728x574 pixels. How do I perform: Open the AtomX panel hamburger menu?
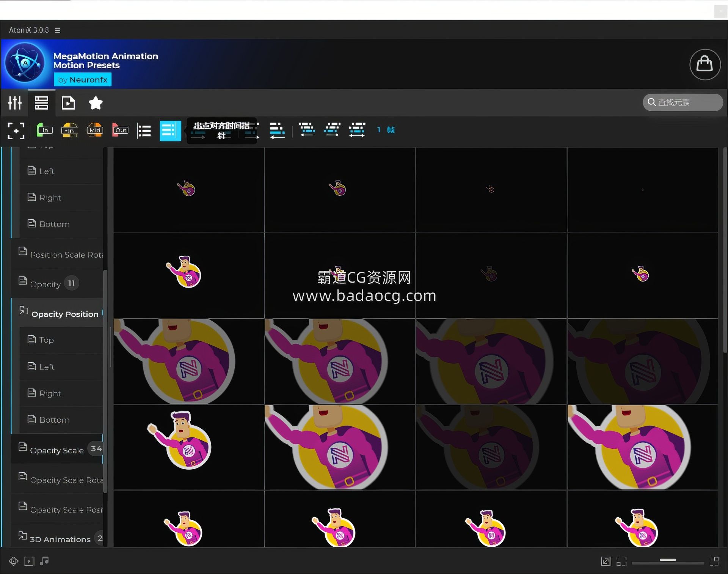tap(58, 30)
